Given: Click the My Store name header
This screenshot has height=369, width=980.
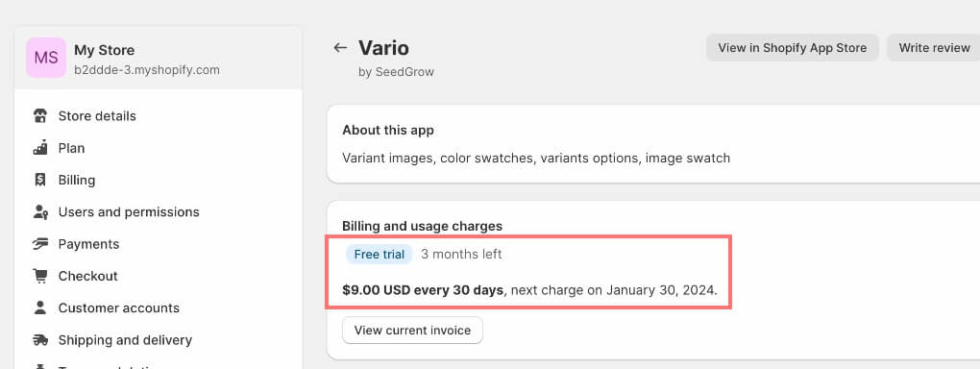Looking at the screenshot, I should [105, 50].
